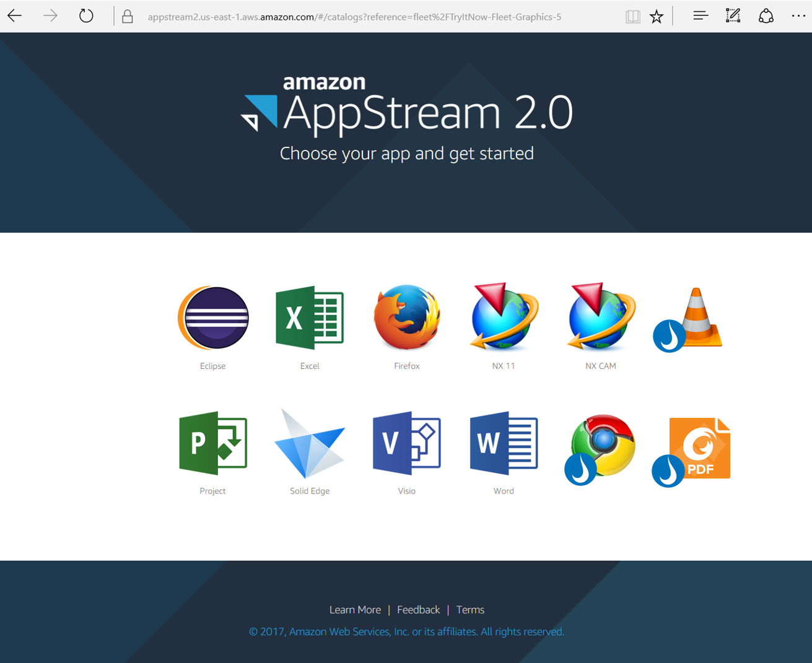This screenshot has width=812, height=663.
Task: Reload the page with the refresh icon
Action: click(86, 16)
